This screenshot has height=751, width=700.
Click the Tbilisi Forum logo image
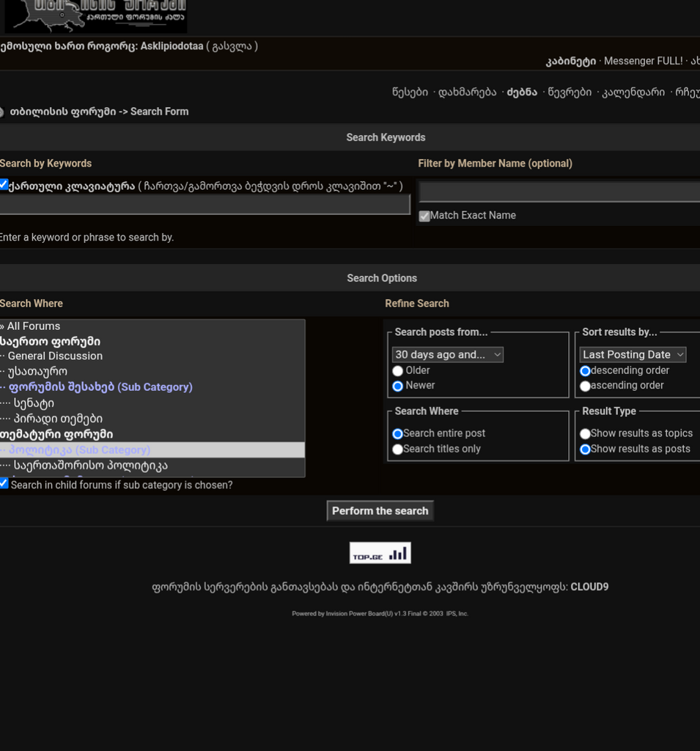point(95,16)
